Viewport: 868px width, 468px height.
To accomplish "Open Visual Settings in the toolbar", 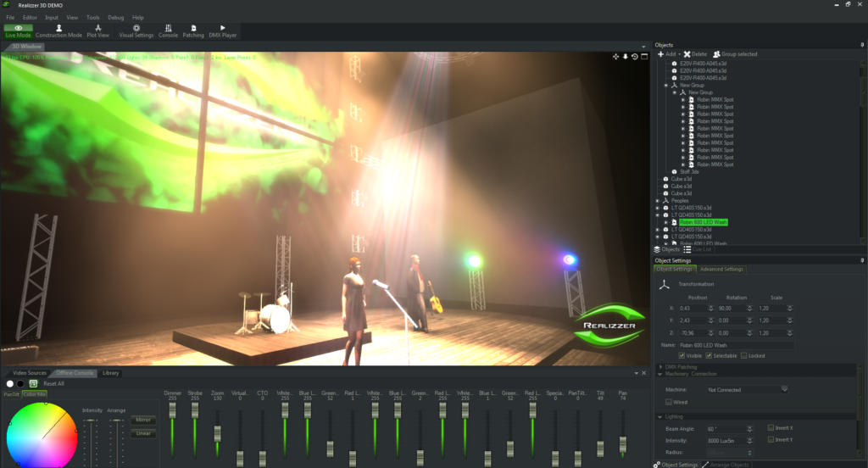I will tap(136, 31).
